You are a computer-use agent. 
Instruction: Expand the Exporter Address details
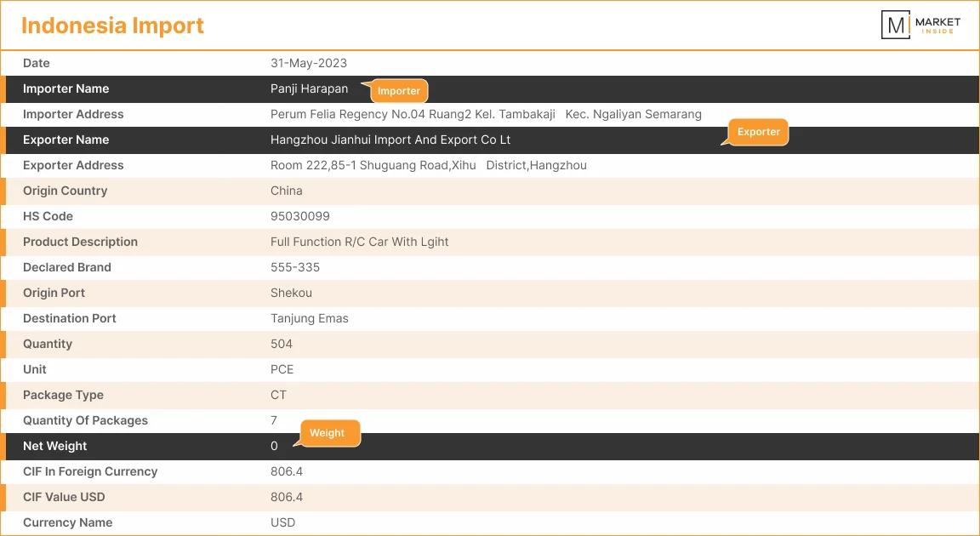pos(490,164)
